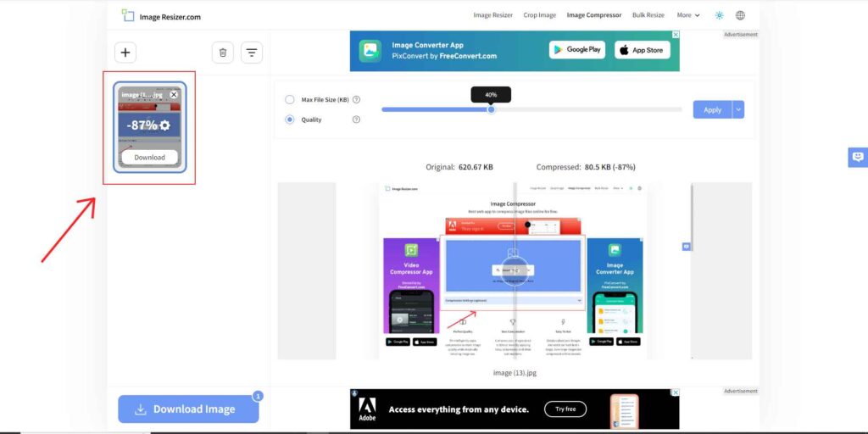Expand the More menu
The width and height of the screenshot is (868, 434).
(x=688, y=15)
